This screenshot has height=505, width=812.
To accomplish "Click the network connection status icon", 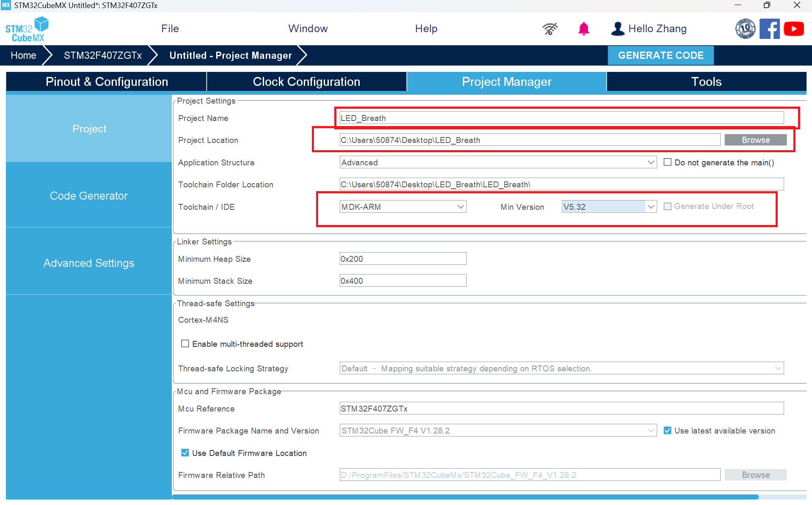I will [550, 29].
